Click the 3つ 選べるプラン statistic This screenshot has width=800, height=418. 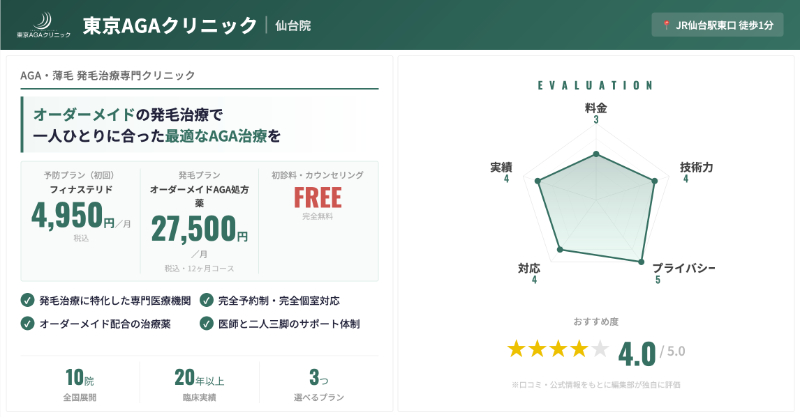(x=319, y=385)
